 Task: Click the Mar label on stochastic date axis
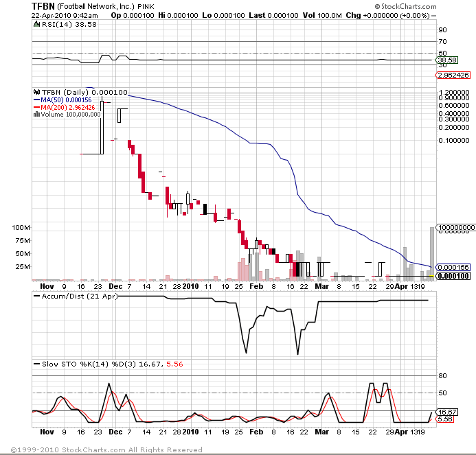(x=321, y=432)
